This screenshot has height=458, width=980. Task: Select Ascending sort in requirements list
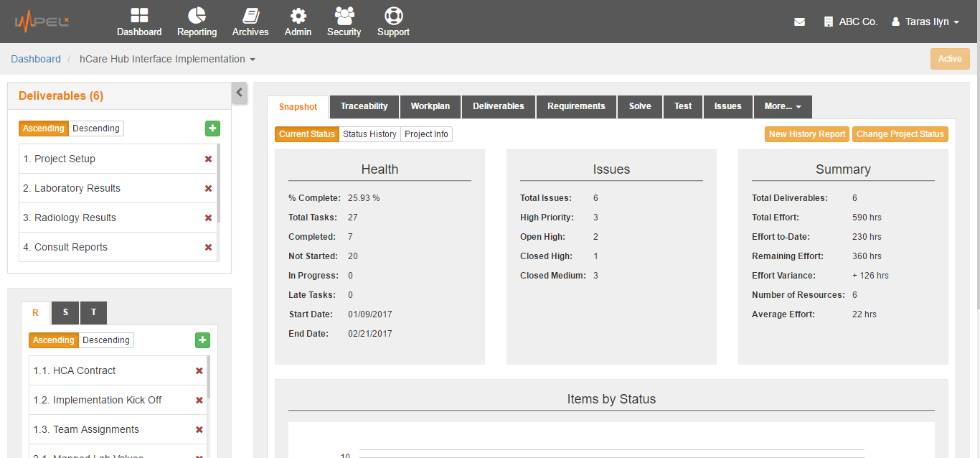tap(54, 340)
